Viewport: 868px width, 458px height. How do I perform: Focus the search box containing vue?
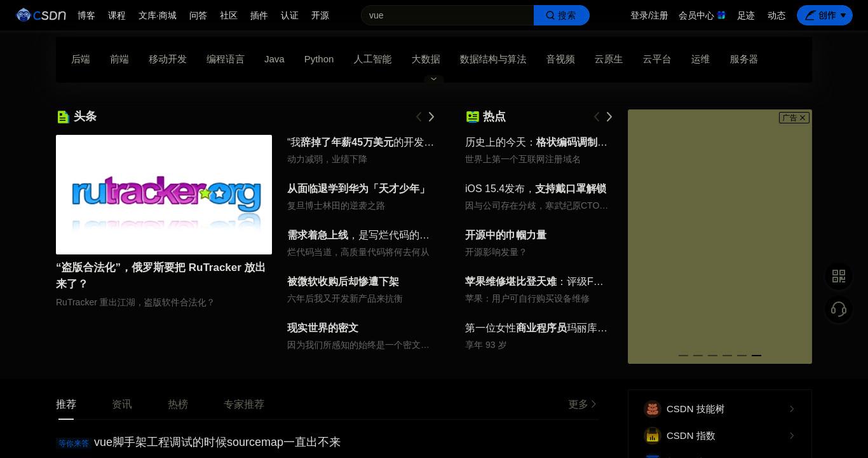point(447,15)
